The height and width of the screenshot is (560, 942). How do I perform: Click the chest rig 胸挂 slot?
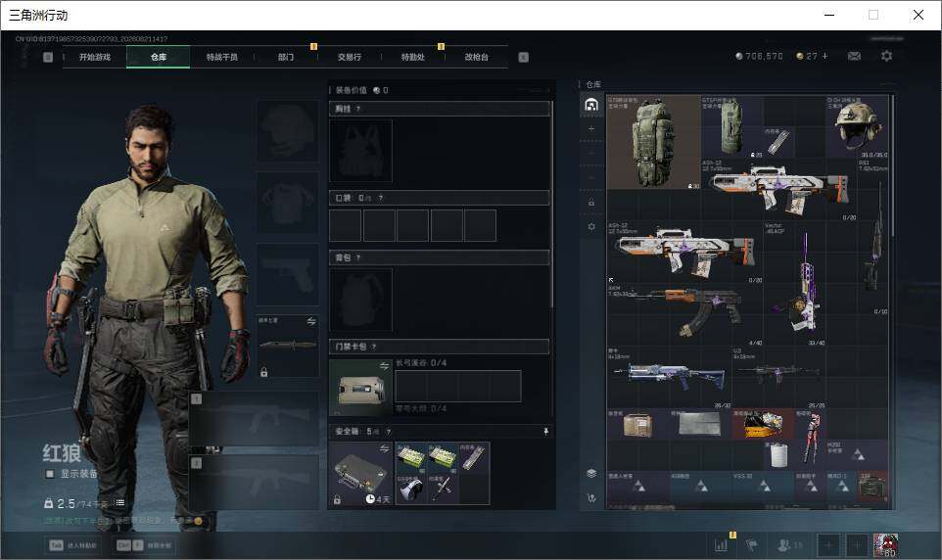360,151
